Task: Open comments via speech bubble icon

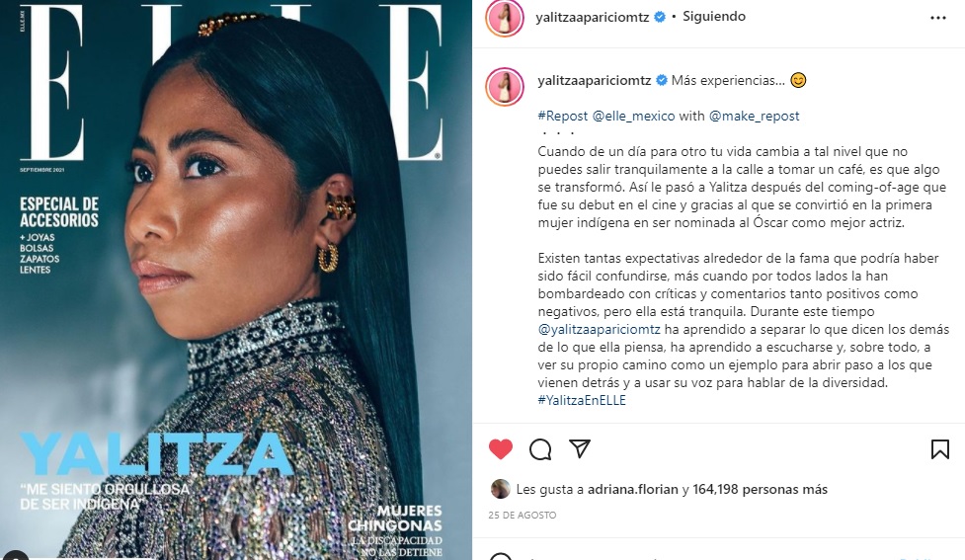Action: (x=540, y=449)
